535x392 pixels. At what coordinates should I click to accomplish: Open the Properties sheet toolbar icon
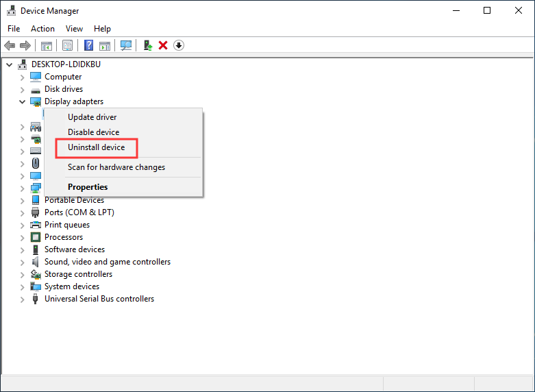(68, 45)
